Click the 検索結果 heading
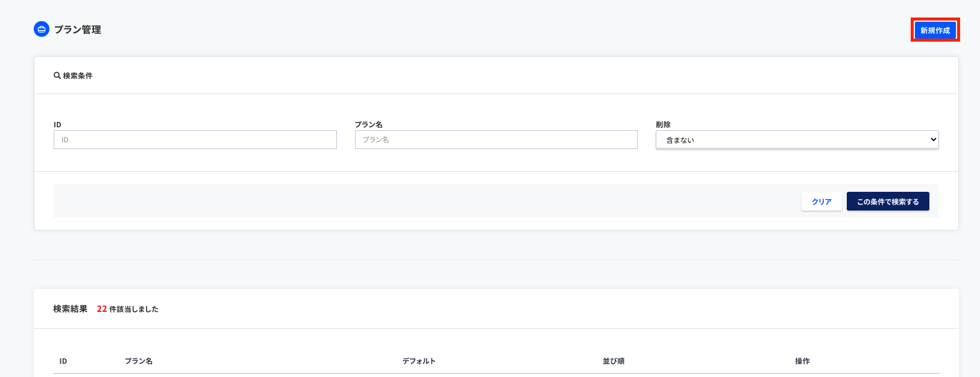Screen dimensions: 980x377 70,309
